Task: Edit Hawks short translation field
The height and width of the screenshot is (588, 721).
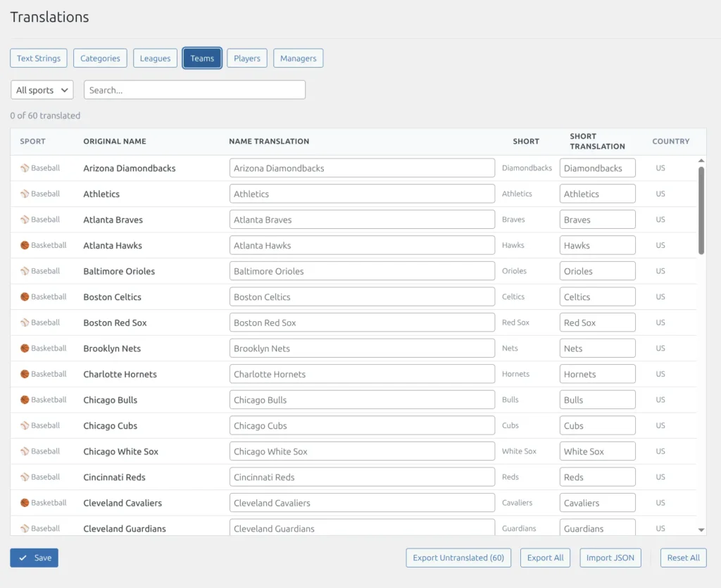Action: point(598,246)
